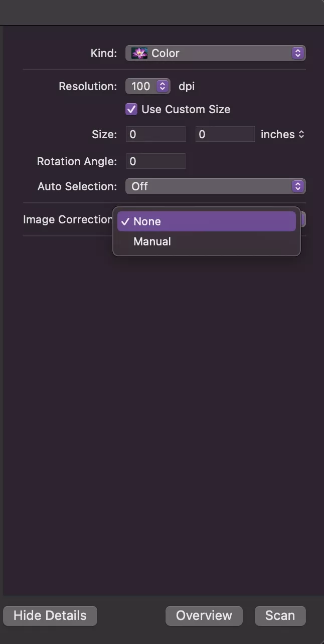
Task: Click the flower icon in the Kind dropdown
Action: 138,53
